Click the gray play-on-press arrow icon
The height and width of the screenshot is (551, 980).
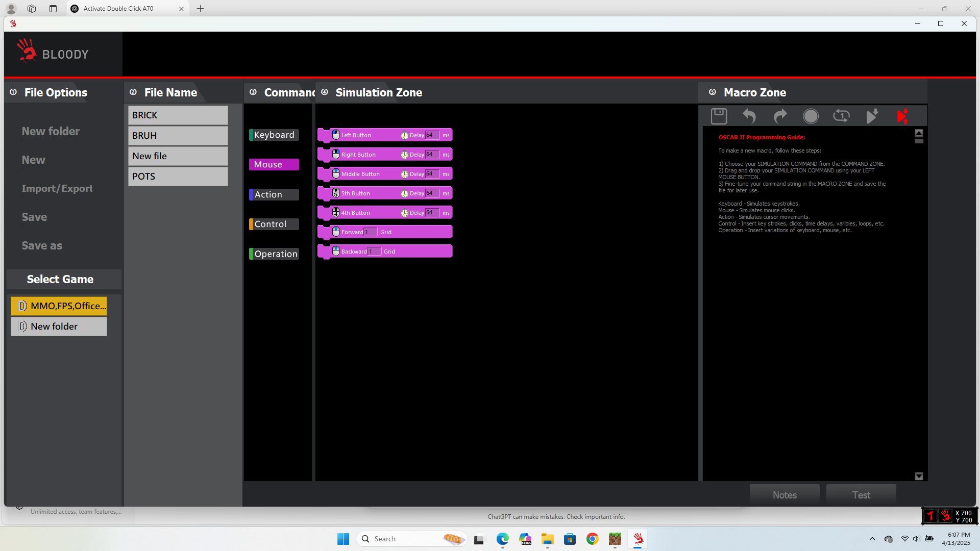click(x=872, y=116)
